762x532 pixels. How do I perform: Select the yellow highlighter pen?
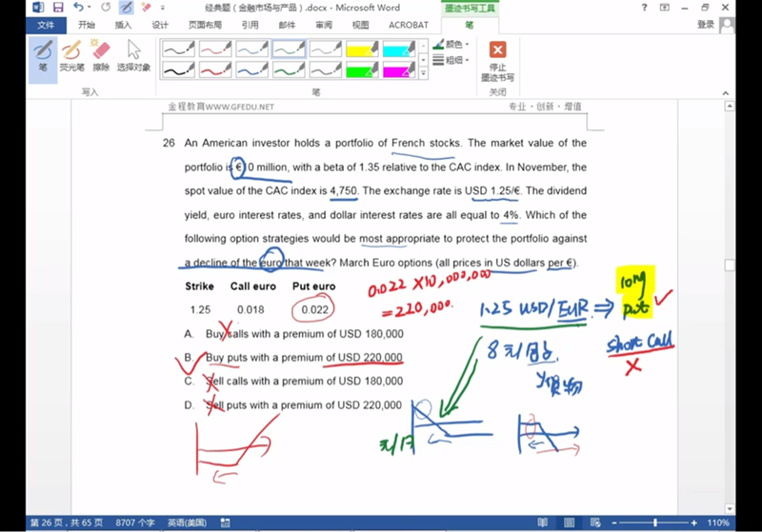[x=362, y=49]
